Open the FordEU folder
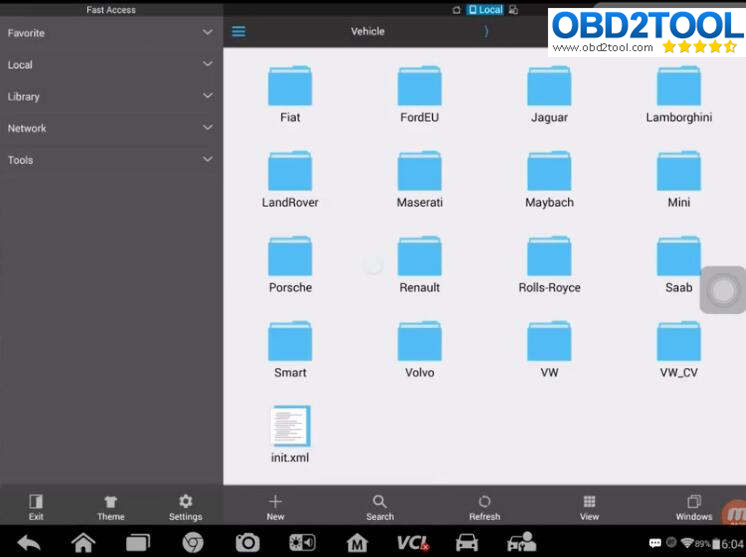 point(419,94)
